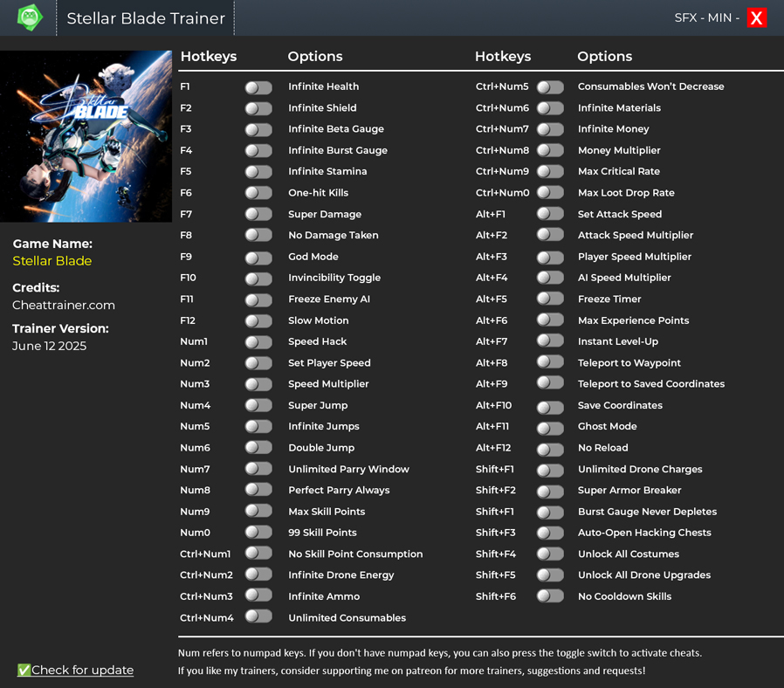Toggle the Money Multiplier switch
The height and width of the screenshot is (688, 784).
tap(550, 150)
